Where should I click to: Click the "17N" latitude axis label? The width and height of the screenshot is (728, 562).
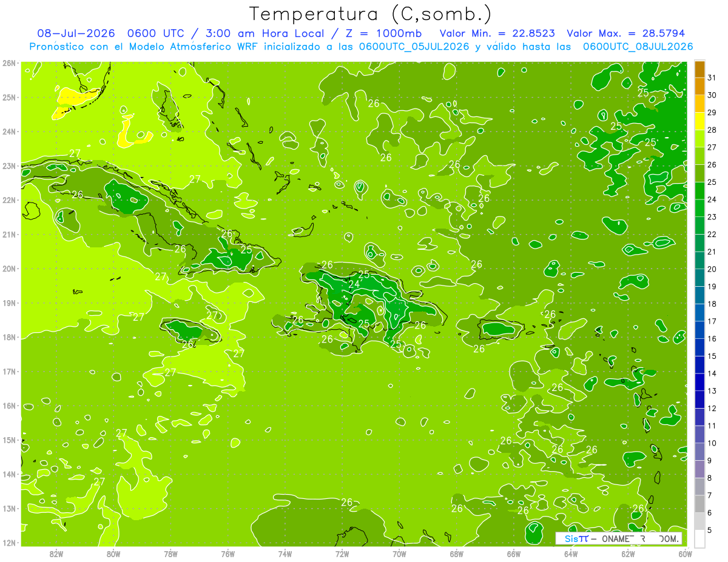pyautogui.click(x=8, y=371)
